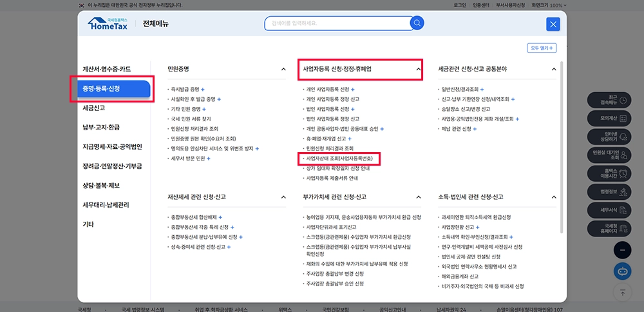Expand plus next to 개인 사업자등록 신청

(352, 89)
